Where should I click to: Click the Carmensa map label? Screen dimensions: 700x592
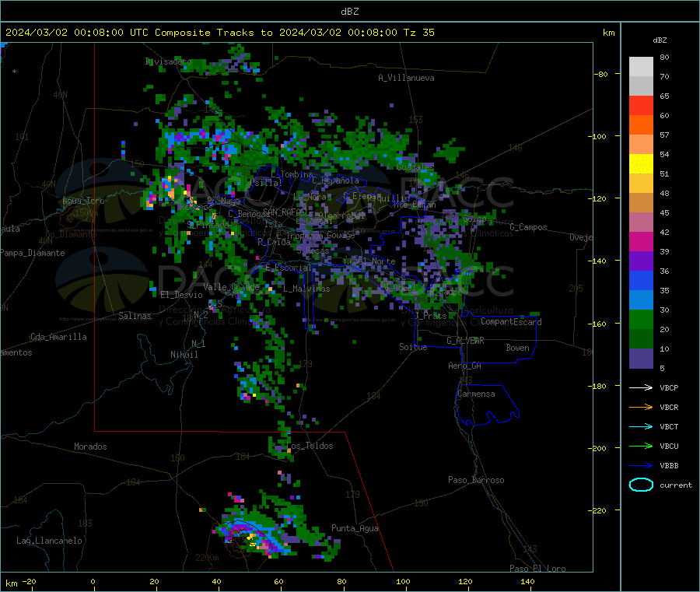476,394
